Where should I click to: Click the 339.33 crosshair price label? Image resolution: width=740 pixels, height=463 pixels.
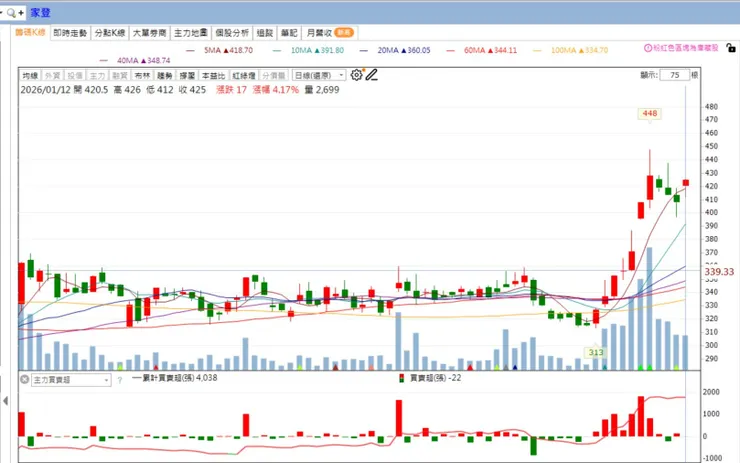point(719,272)
